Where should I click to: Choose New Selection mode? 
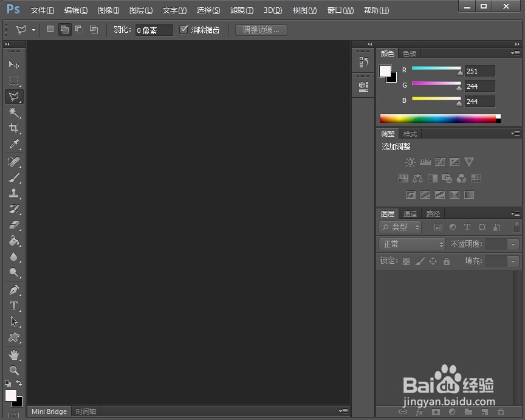click(50, 29)
